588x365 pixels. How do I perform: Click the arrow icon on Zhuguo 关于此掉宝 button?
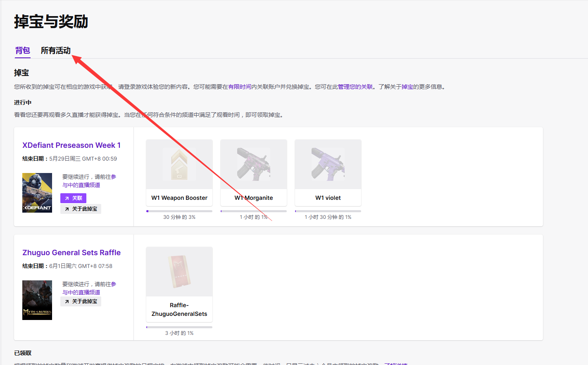(67, 302)
